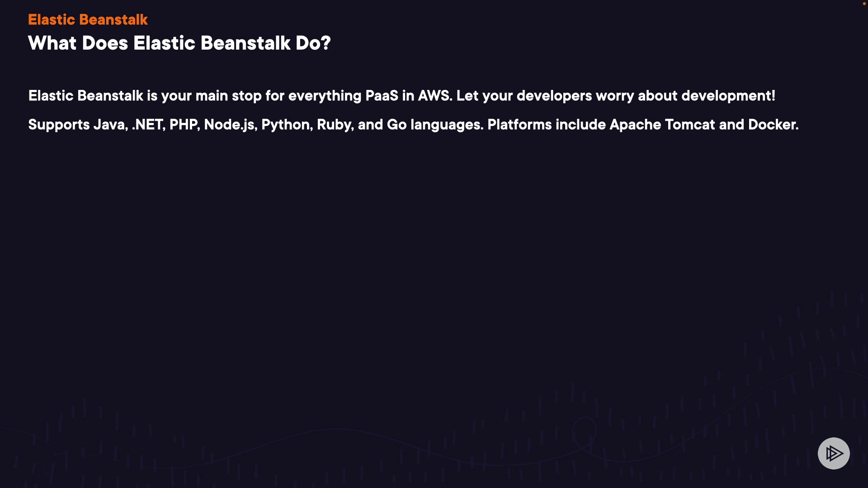
Task: Click the small orange recording dot
Action: pyautogui.click(x=864, y=4)
